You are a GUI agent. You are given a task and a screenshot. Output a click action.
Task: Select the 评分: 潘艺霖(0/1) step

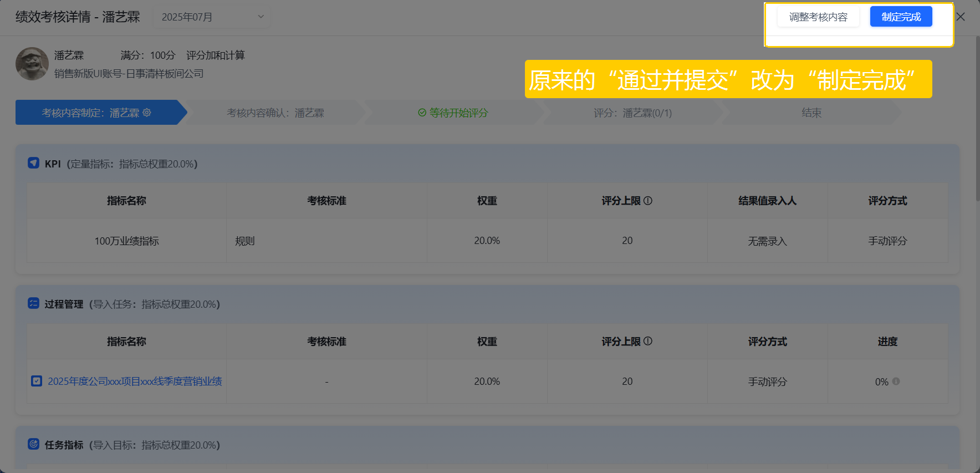633,113
